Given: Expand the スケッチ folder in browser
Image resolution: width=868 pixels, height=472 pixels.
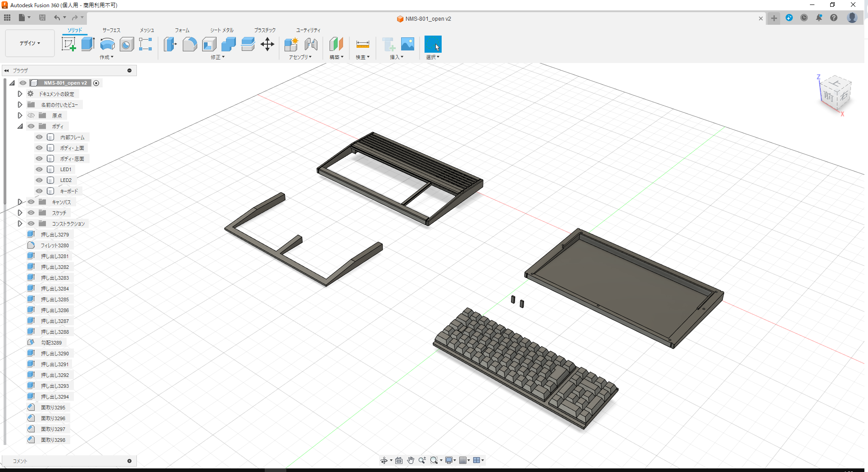Looking at the screenshot, I should [x=20, y=212].
